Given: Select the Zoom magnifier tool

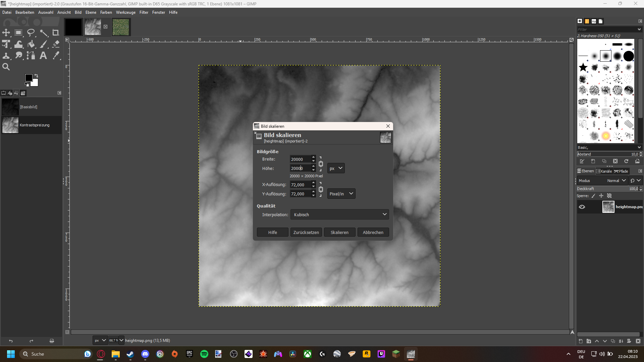Looking at the screenshot, I should coord(6,67).
